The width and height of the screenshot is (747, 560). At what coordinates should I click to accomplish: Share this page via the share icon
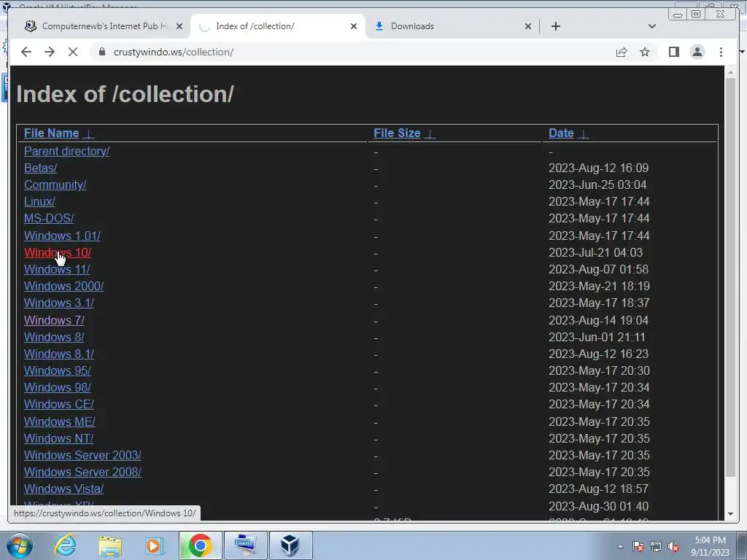(x=622, y=52)
